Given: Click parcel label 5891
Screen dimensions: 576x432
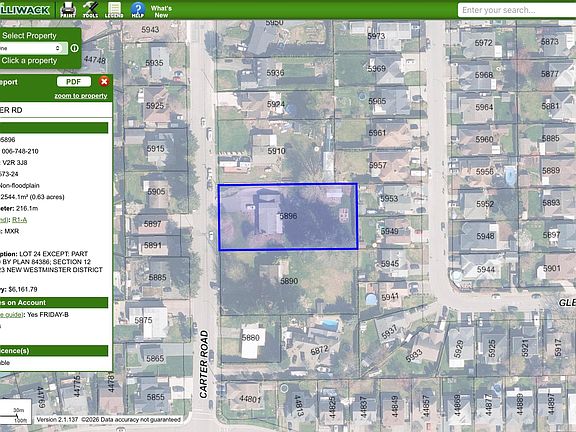Looking at the screenshot, I should pos(152,245).
